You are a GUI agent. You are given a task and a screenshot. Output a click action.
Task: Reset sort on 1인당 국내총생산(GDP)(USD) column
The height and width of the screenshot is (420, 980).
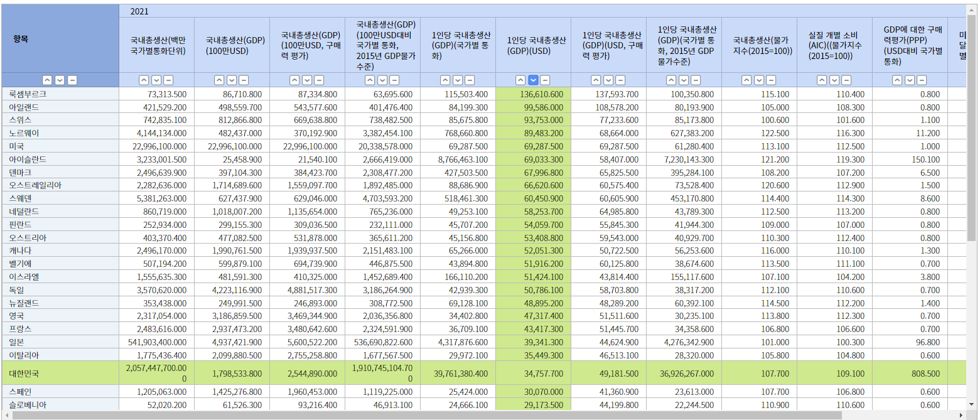coord(546,80)
